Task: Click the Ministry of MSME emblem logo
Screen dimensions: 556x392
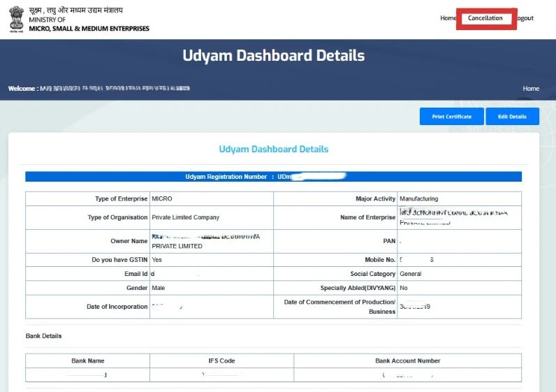Action: click(x=16, y=19)
